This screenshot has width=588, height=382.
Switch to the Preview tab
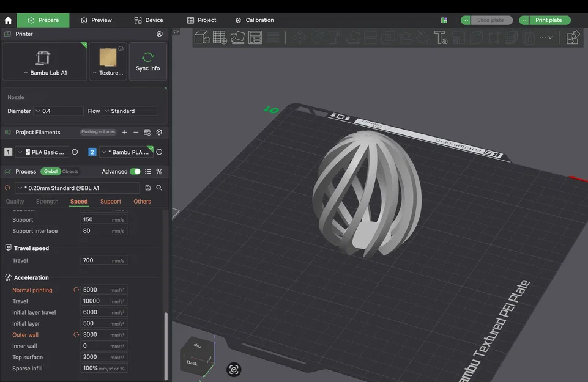coord(97,20)
